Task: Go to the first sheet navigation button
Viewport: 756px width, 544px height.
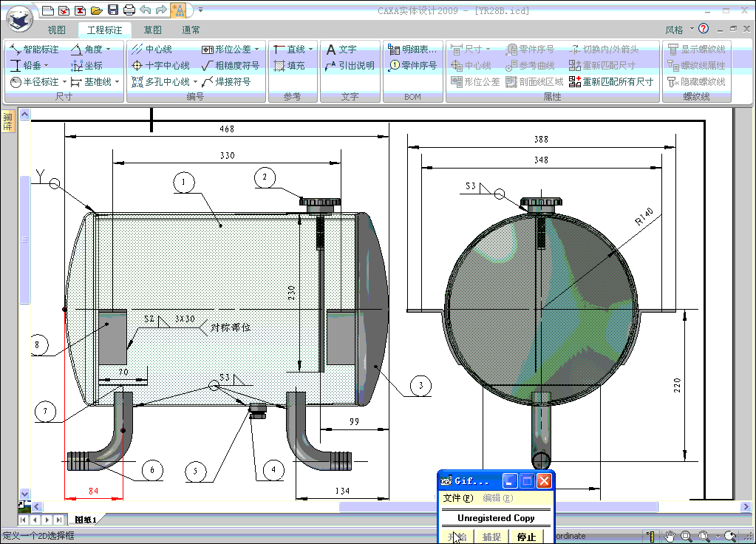Action: [23, 520]
